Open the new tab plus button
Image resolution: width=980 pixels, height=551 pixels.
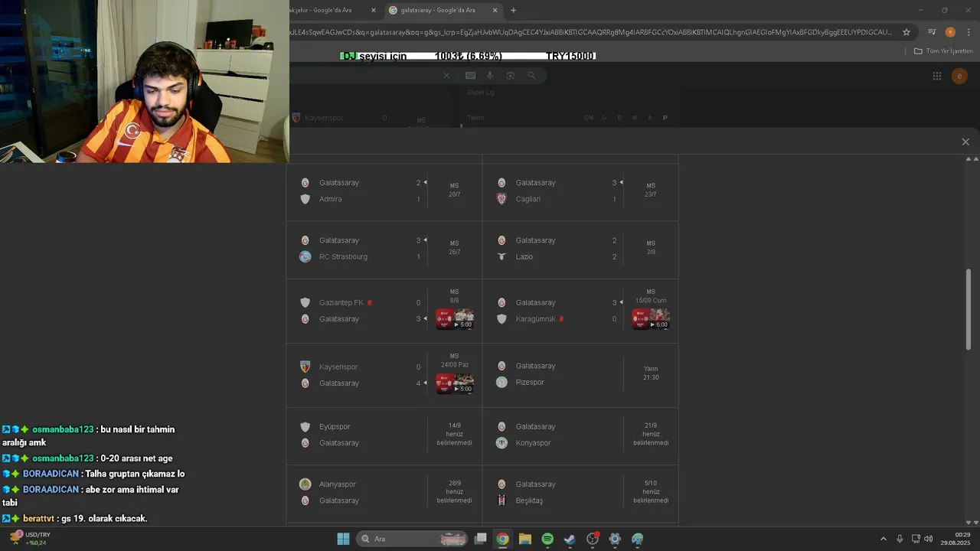point(513,10)
